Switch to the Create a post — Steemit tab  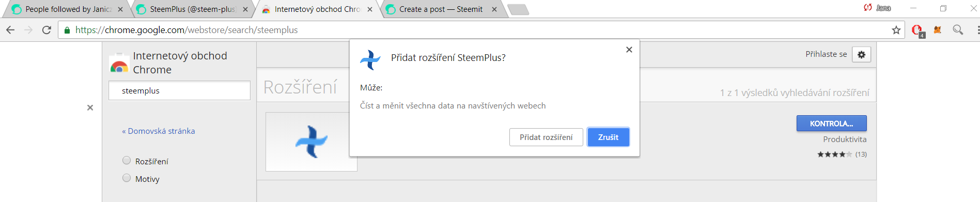point(441,9)
